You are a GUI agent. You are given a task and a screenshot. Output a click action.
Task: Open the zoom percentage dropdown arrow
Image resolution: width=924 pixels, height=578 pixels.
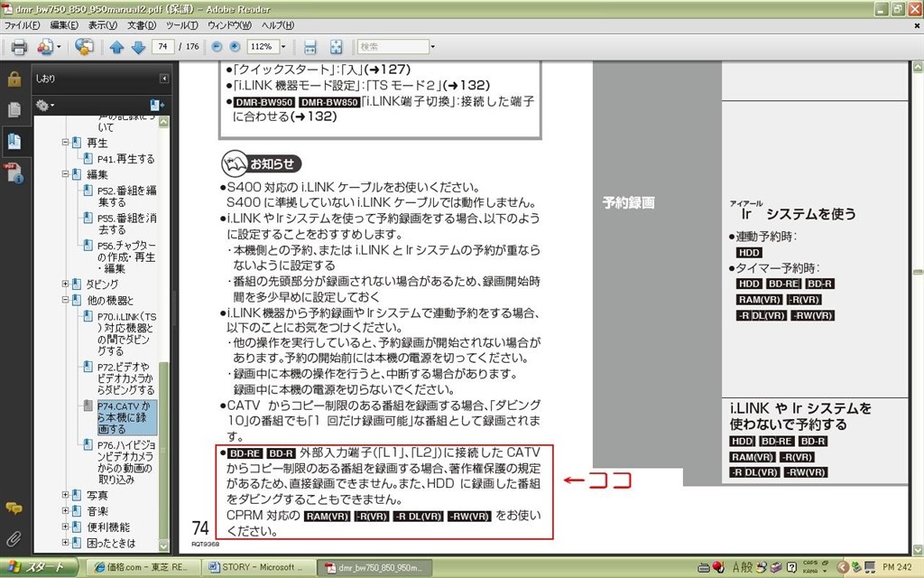(283, 47)
